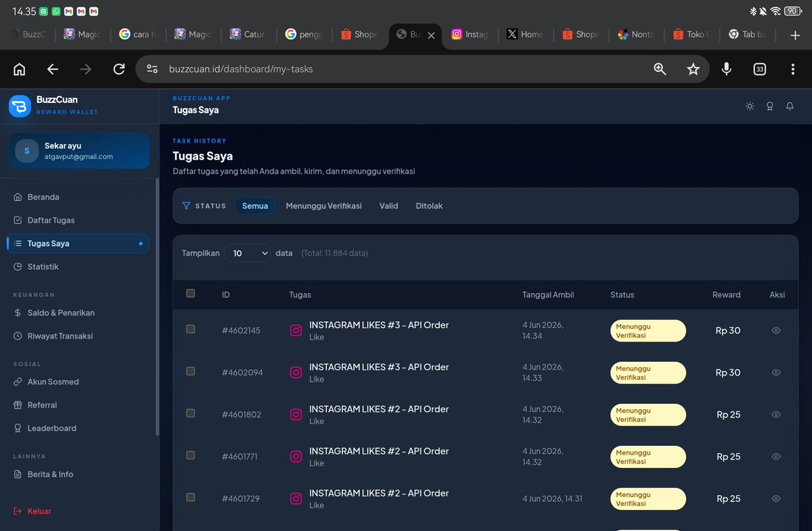Go to browser home page

[19, 69]
